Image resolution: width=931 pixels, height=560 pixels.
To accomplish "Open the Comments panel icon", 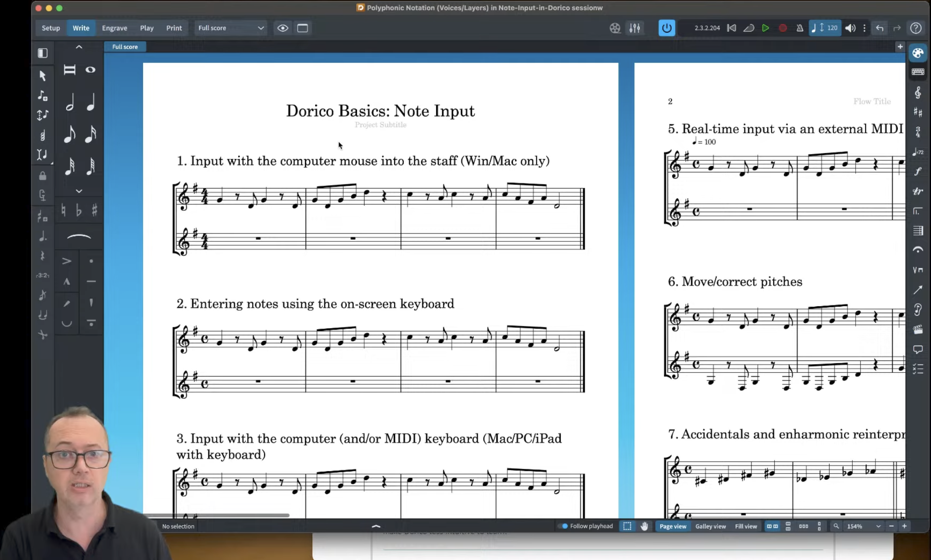I will click(x=918, y=350).
